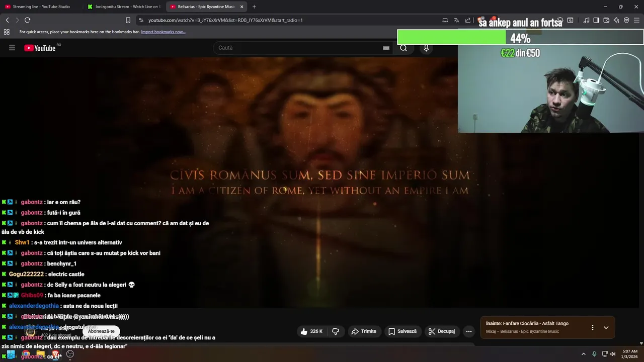Click message 'benchynr_1' from gabontz
The image size is (644, 362).
61,263
